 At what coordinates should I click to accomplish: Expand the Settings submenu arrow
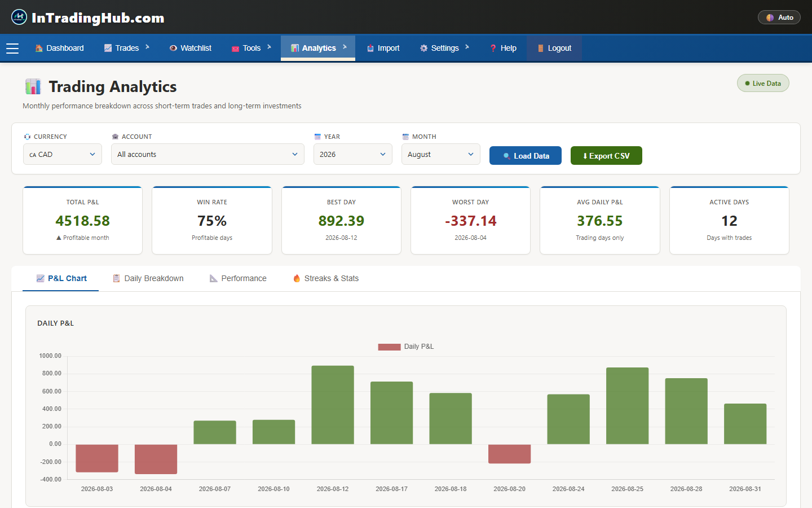pyautogui.click(x=467, y=47)
